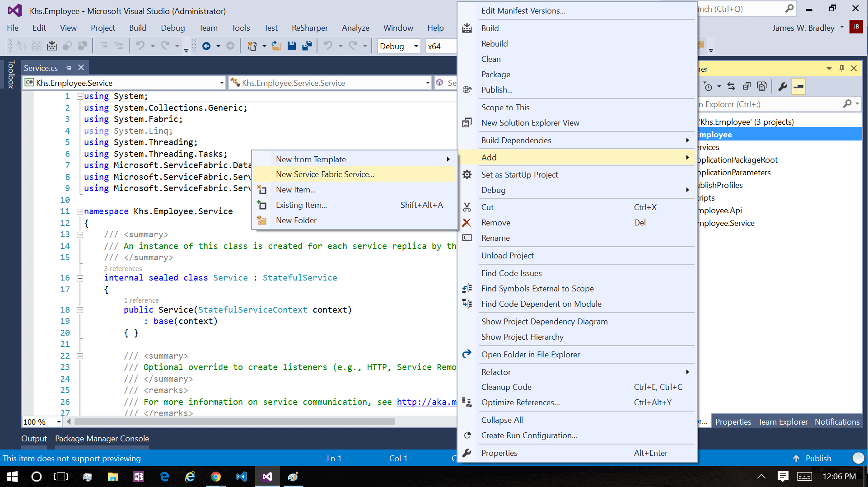This screenshot has height=487, width=868.
Task: Open OneNote from the taskbar
Action: [x=139, y=477]
